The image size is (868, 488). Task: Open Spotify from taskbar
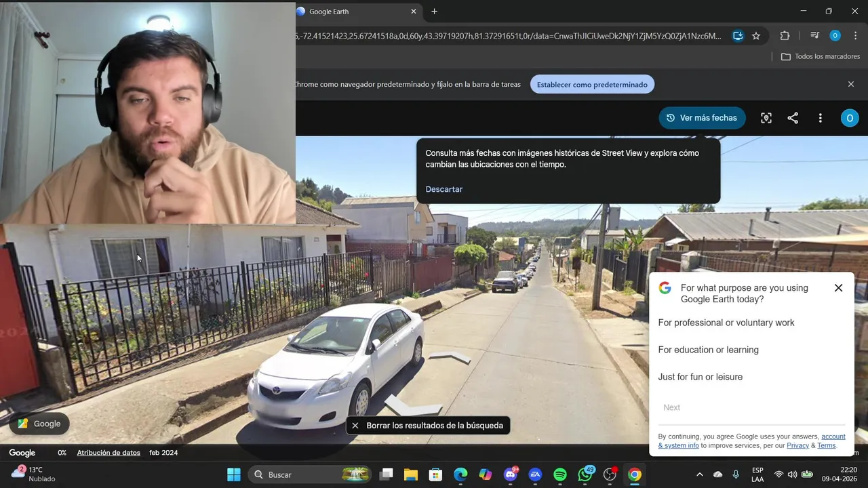coord(560,474)
